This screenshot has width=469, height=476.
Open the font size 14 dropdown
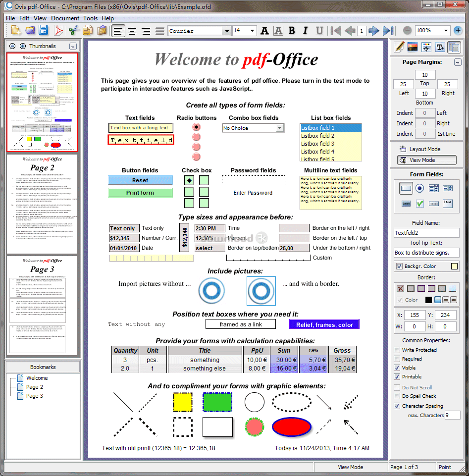click(x=252, y=31)
